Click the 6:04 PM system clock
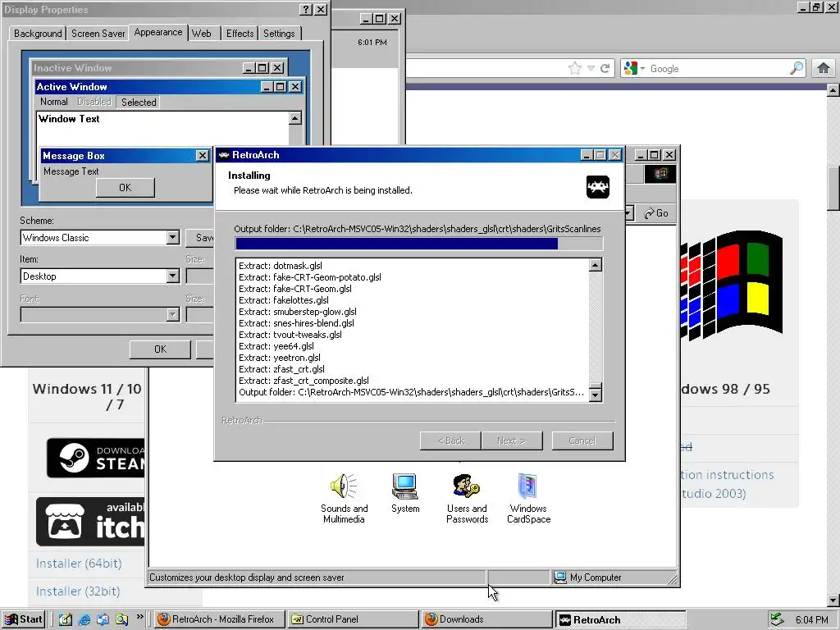The image size is (840, 630). [x=811, y=619]
